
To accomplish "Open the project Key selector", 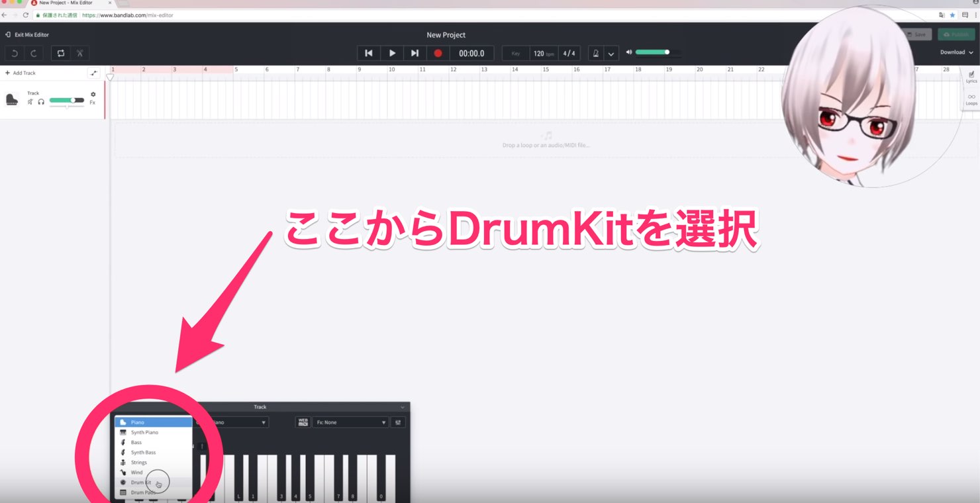I will pyautogui.click(x=516, y=53).
